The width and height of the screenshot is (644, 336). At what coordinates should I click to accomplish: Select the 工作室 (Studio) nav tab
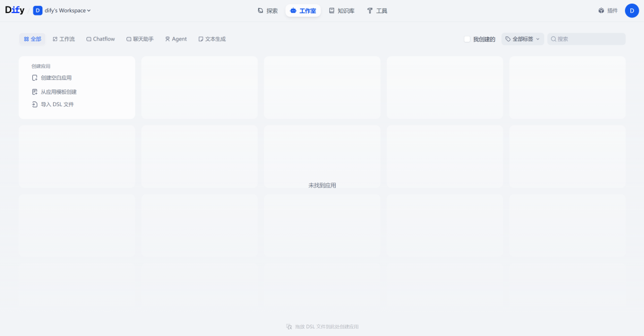tap(303, 11)
